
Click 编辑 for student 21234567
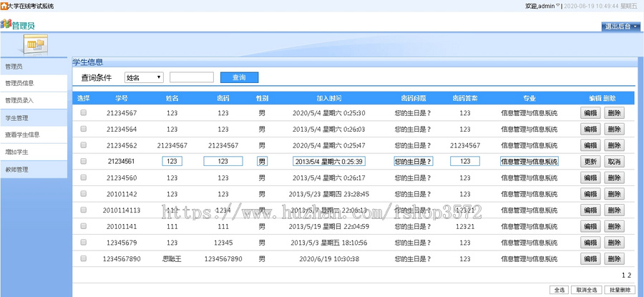[590, 112]
